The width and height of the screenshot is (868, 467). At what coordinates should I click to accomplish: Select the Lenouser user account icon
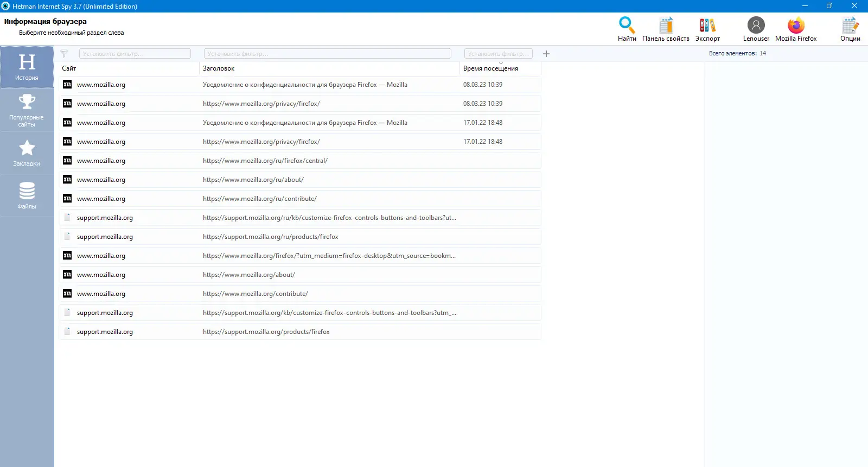[x=756, y=29]
